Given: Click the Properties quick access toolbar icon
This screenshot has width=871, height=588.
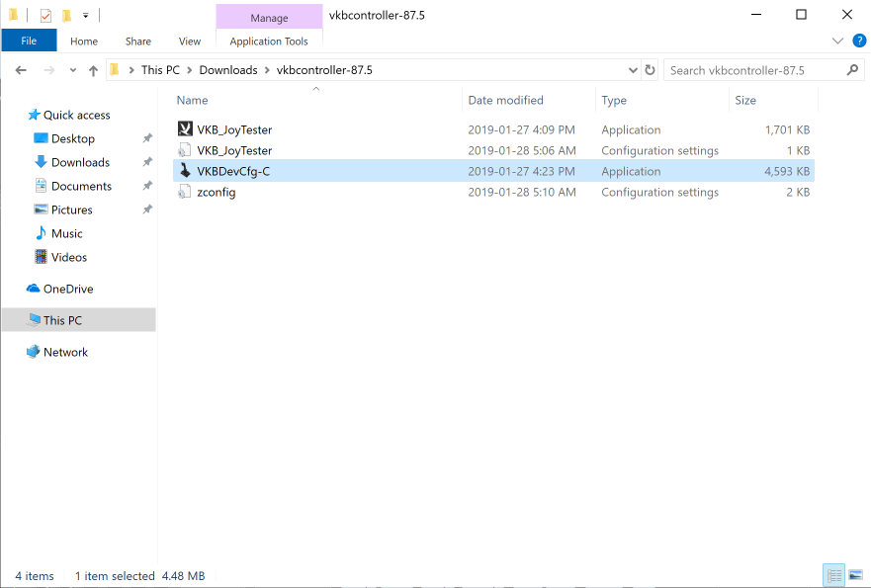Looking at the screenshot, I should (x=46, y=16).
